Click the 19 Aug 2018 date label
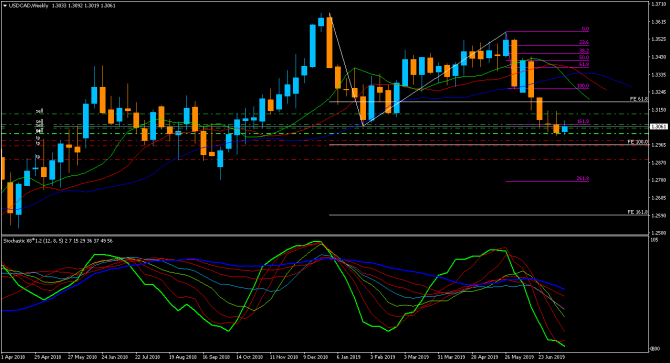Screen dimensions: 670x363 point(182,357)
